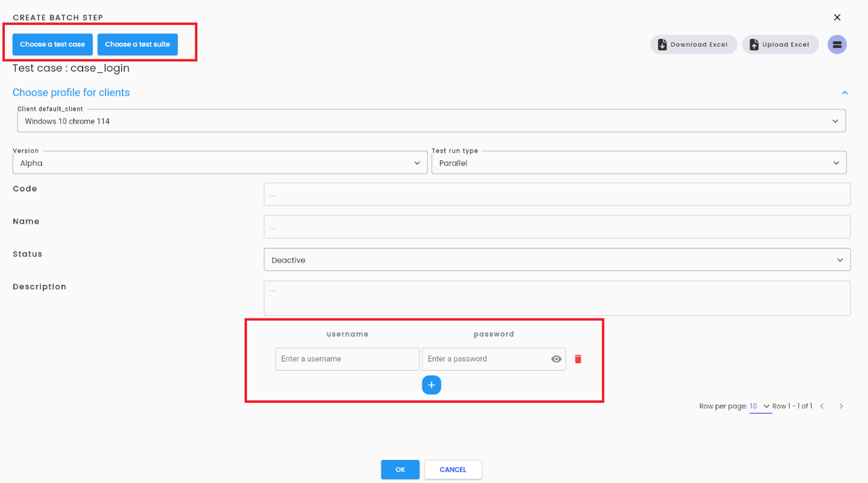
Task: Click the username column header
Action: [x=347, y=334]
